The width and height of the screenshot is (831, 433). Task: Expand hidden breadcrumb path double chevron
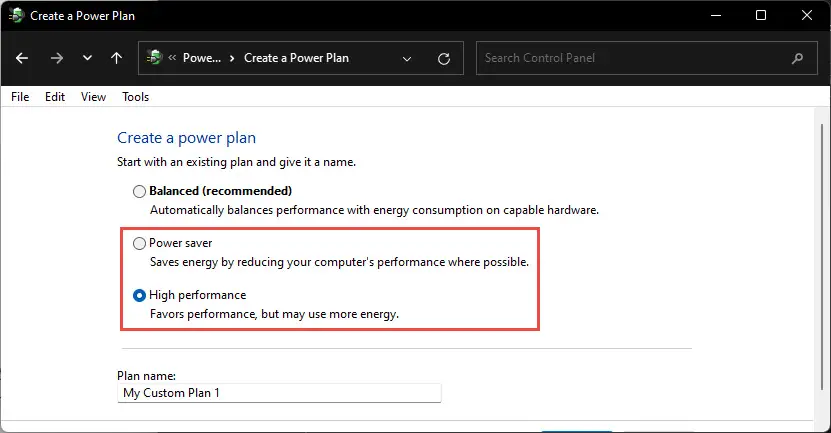pyautogui.click(x=172, y=58)
